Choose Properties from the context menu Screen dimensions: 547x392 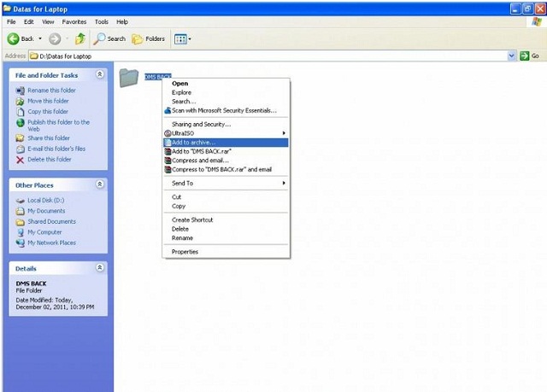pyautogui.click(x=185, y=252)
